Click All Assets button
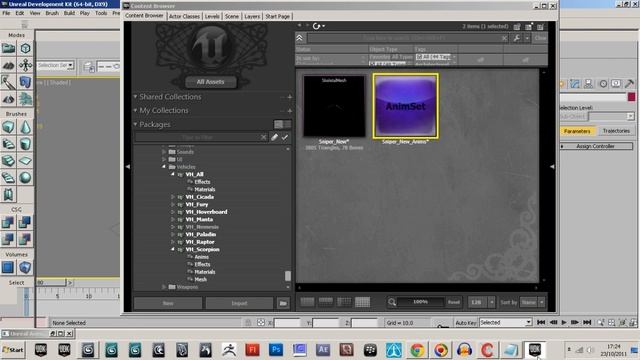Viewport: 640px width, 360px height. pos(210,82)
